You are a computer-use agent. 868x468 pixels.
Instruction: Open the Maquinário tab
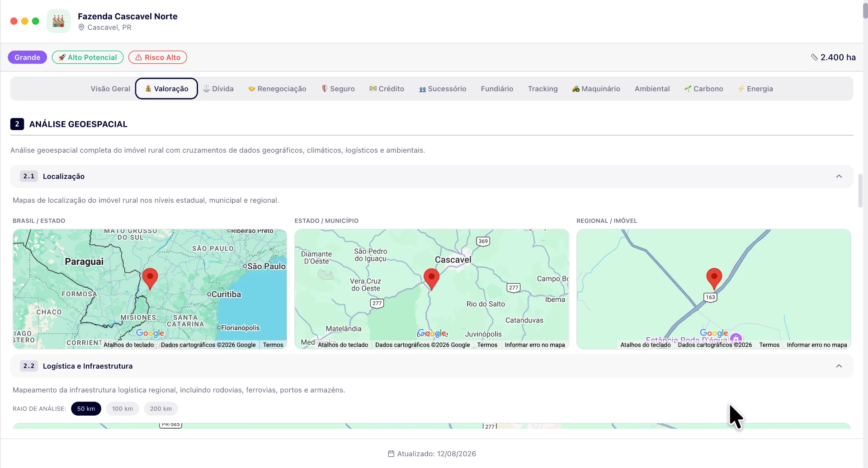coord(596,89)
